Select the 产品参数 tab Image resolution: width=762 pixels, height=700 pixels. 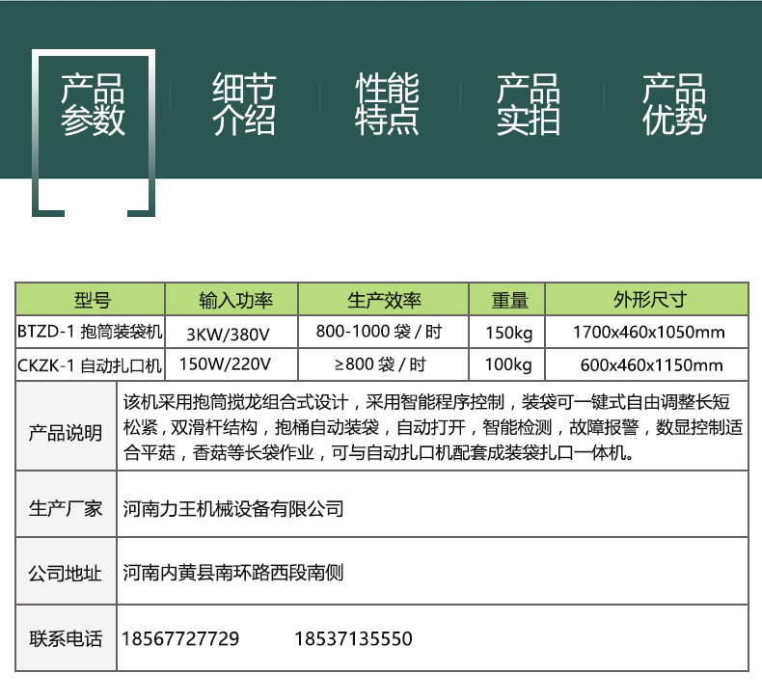coord(94,105)
